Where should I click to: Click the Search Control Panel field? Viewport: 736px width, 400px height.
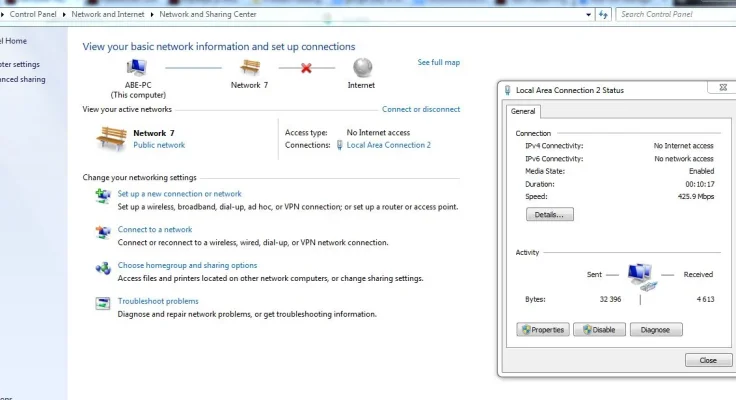coord(673,15)
